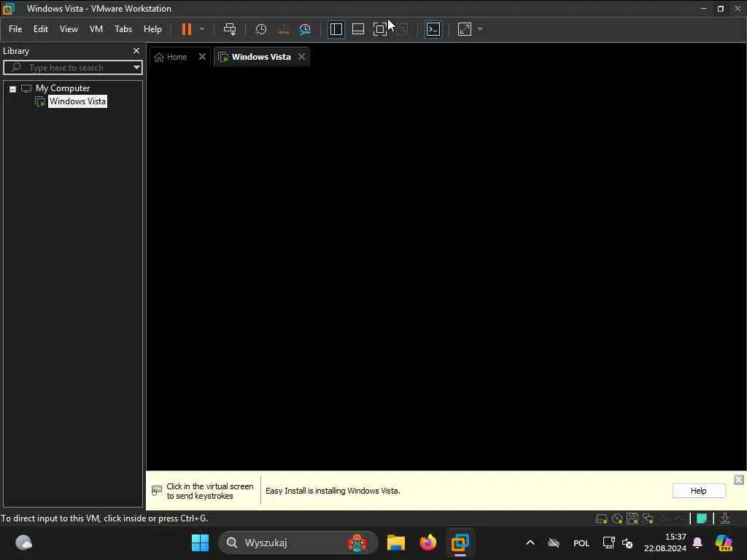Open the Help menu
Viewport: 747px width, 560px height.
pyautogui.click(x=153, y=29)
